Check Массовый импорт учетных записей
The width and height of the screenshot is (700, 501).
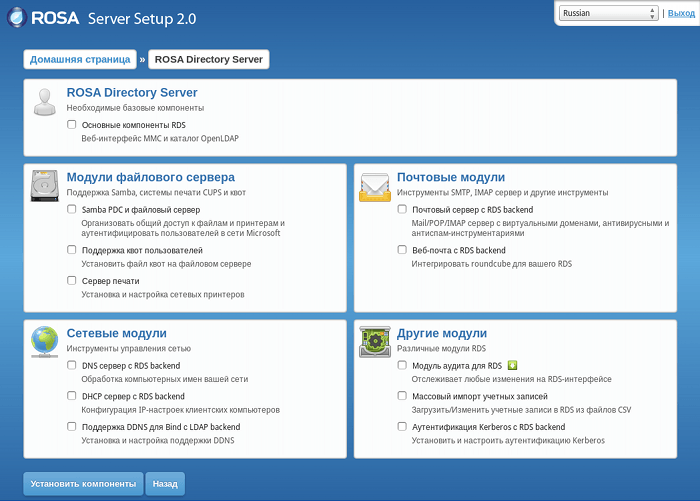point(402,396)
